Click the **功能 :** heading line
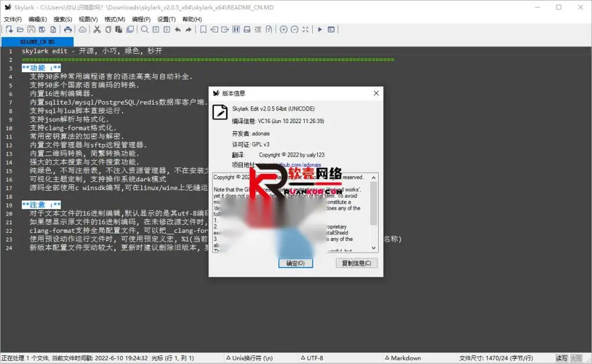This screenshot has height=364, width=592. [41, 68]
